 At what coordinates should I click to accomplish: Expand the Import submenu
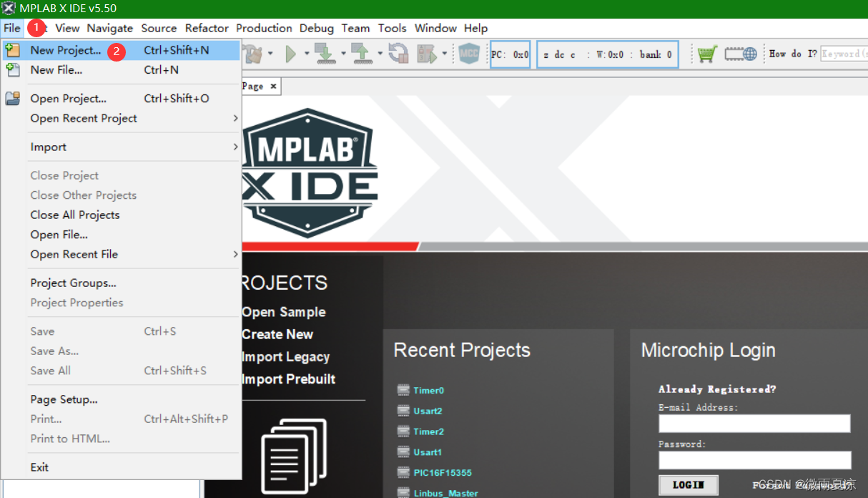(x=235, y=147)
